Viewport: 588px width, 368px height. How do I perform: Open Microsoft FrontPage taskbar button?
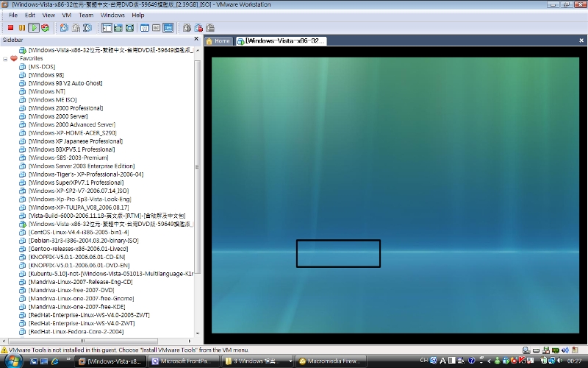tap(183, 361)
